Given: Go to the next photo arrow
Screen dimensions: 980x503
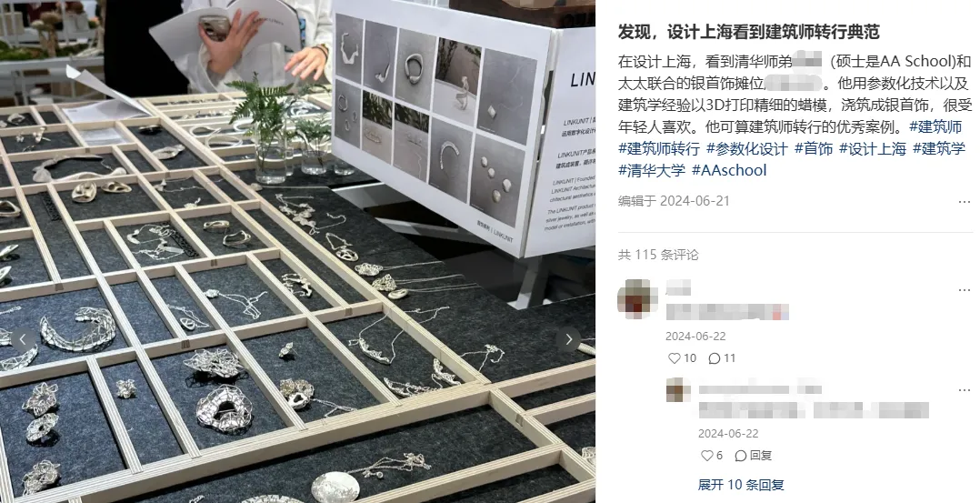Looking at the screenshot, I should pos(568,339).
